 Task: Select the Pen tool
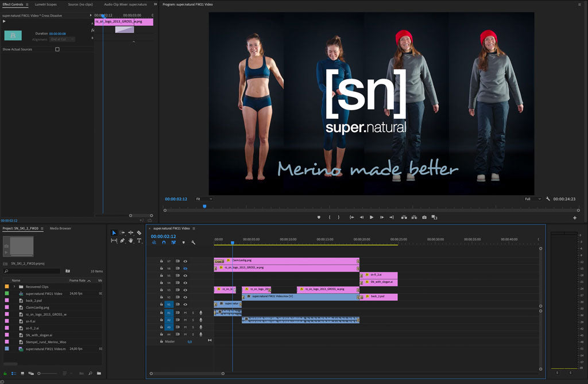pyautogui.click(x=122, y=241)
